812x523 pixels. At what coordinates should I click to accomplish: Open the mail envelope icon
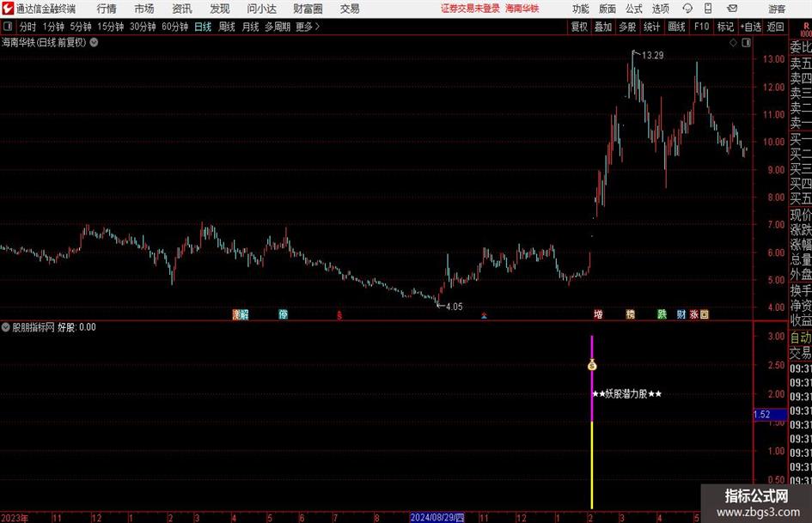tap(732, 9)
